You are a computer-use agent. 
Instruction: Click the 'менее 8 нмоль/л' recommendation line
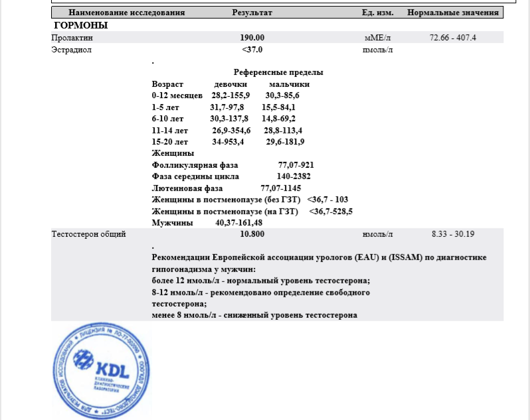click(254, 315)
